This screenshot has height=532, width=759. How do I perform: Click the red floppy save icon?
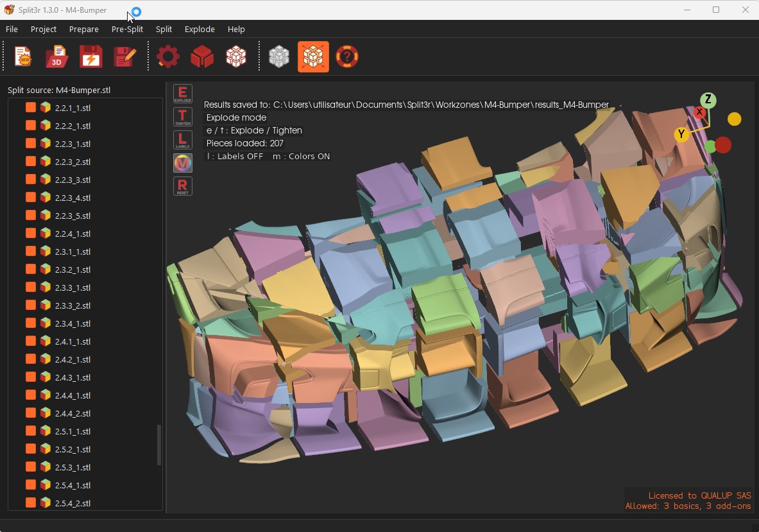[91, 56]
